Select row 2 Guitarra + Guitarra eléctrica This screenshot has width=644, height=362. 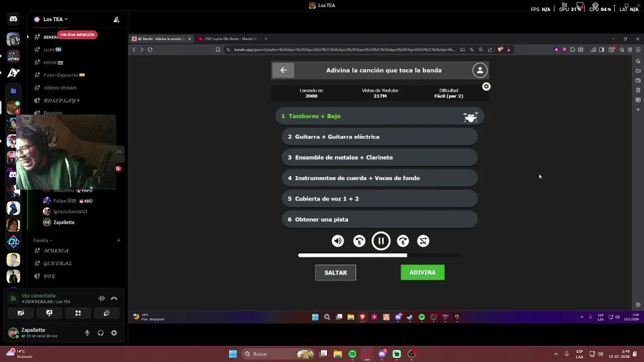(379, 137)
